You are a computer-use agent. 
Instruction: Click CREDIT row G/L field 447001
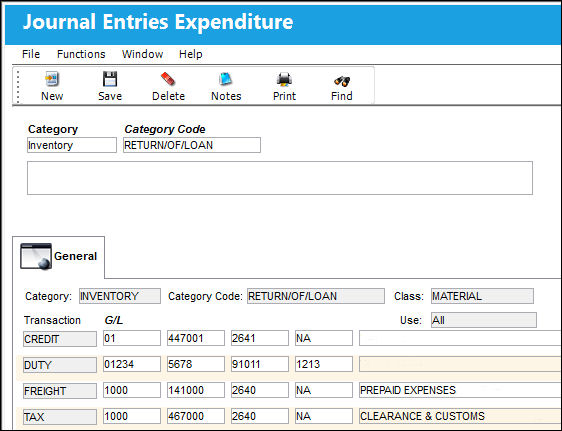pyautogui.click(x=196, y=338)
